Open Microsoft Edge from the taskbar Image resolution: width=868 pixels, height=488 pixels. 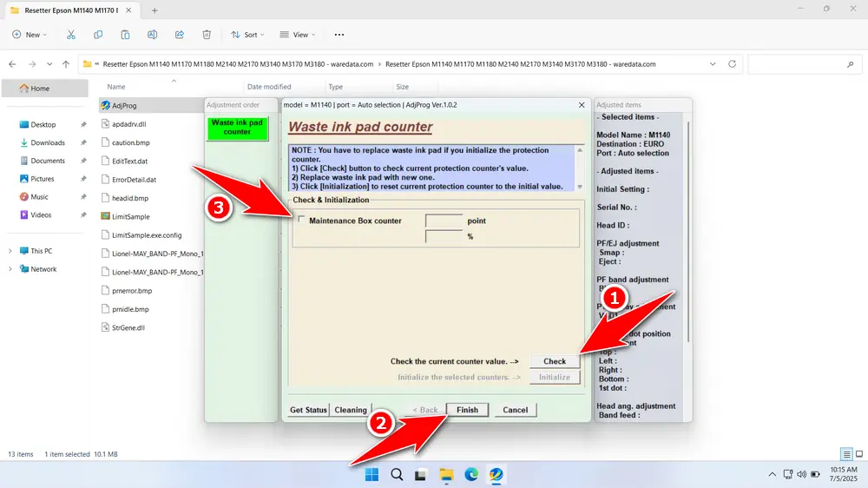470,475
